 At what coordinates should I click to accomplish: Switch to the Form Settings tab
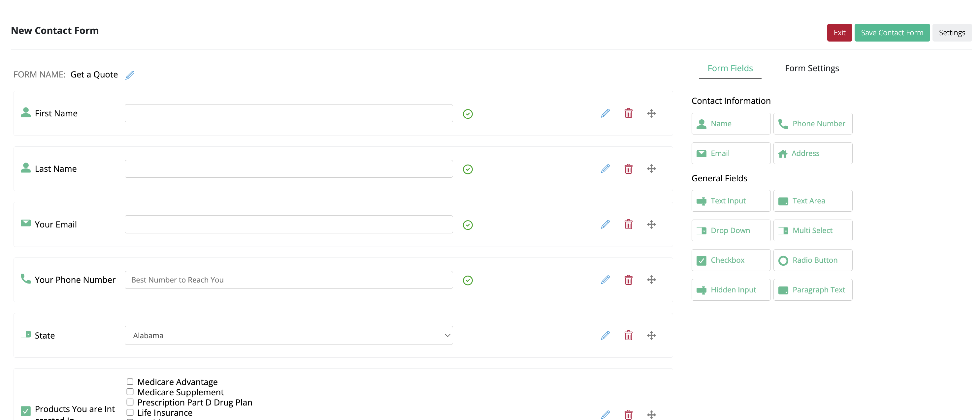(x=811, y=69)
